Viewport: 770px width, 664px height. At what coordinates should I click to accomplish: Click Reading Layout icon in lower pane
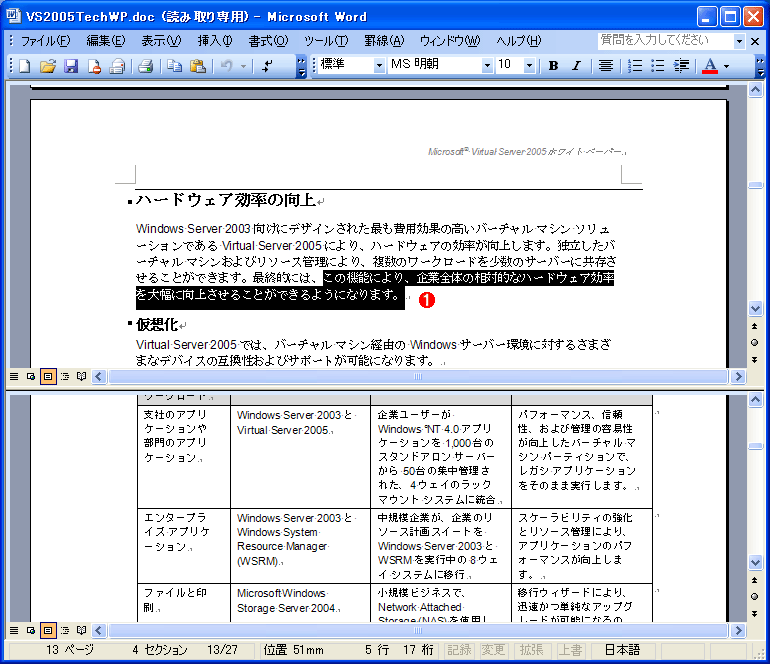[x=82, y=630]
